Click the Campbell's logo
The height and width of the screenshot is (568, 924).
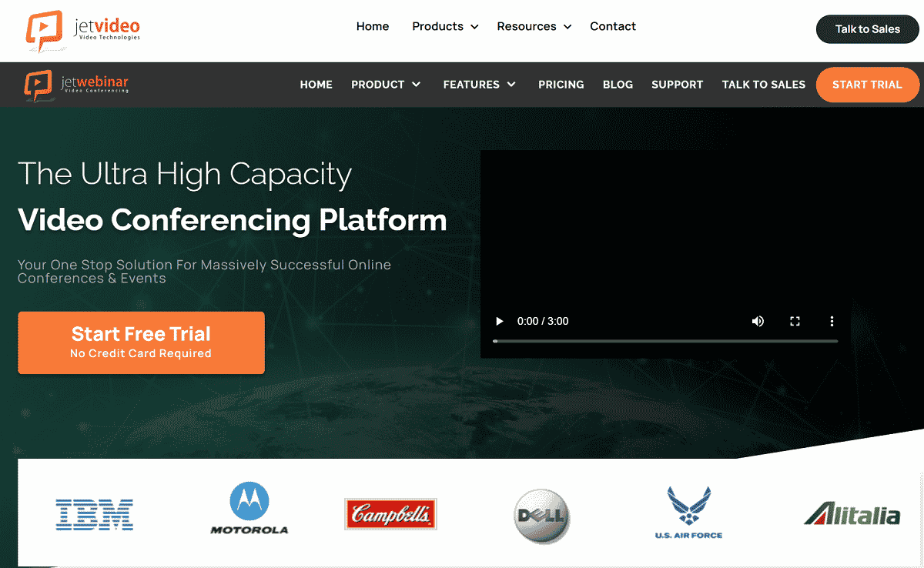pyautogui.click(x=390, y=513)
